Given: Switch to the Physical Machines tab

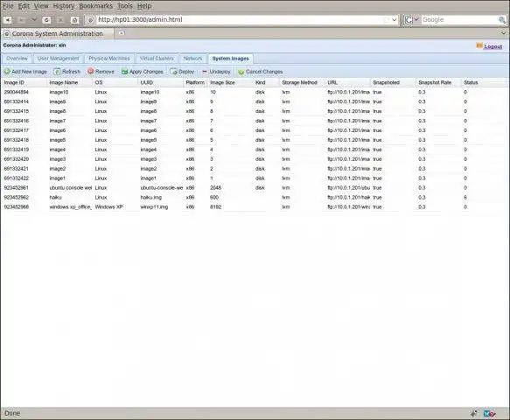Looking at the screenshot, I should coord(109,59).
